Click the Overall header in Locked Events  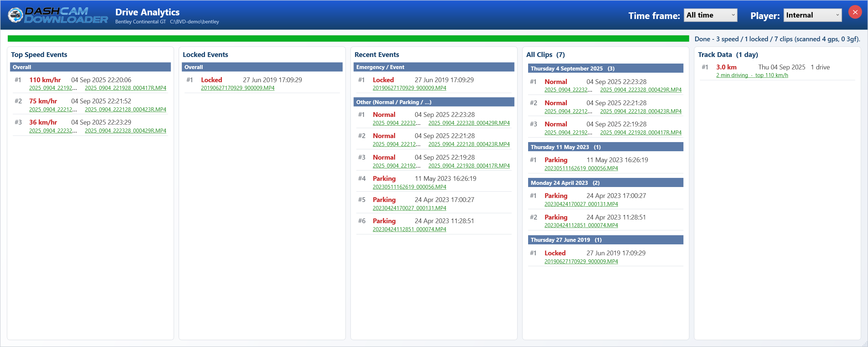coord(262,67)
